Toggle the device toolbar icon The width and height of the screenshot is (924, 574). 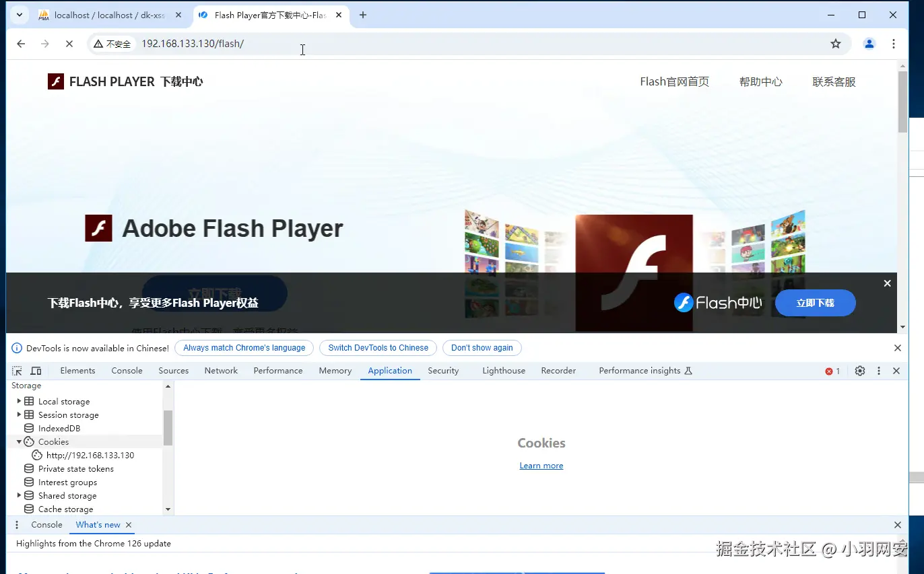click(x=36, y=371)
